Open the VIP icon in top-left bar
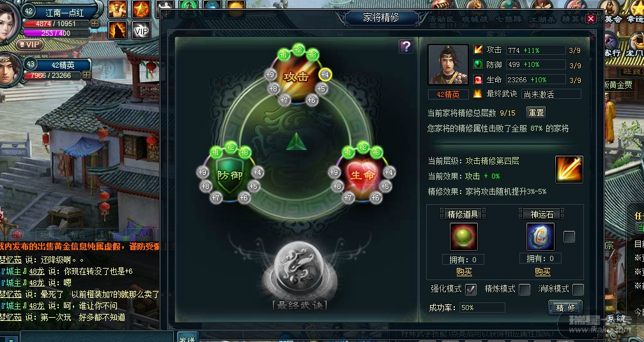Image resolution: width=644 pixels, height=342 pixels. pyautogui.click(x=141, y=31)
